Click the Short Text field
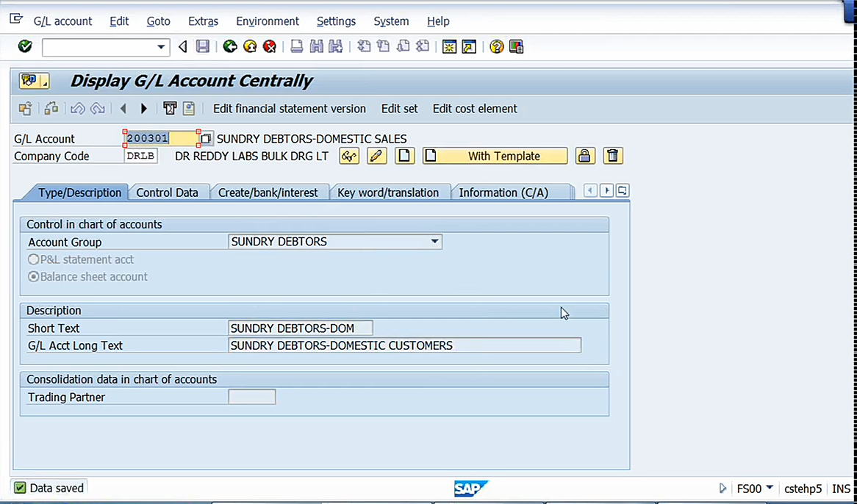The width and height of the screenshot is (857, 504). point(301,328)
